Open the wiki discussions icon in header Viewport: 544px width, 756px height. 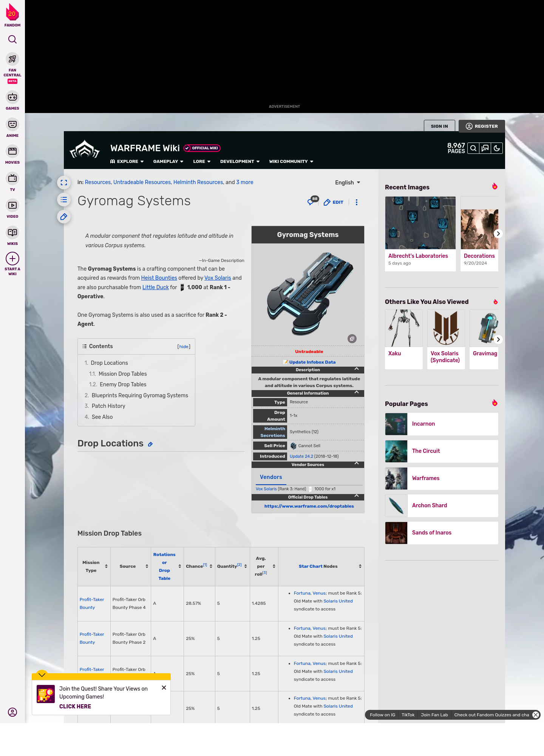pyautogui.click(x=485, y=148)
